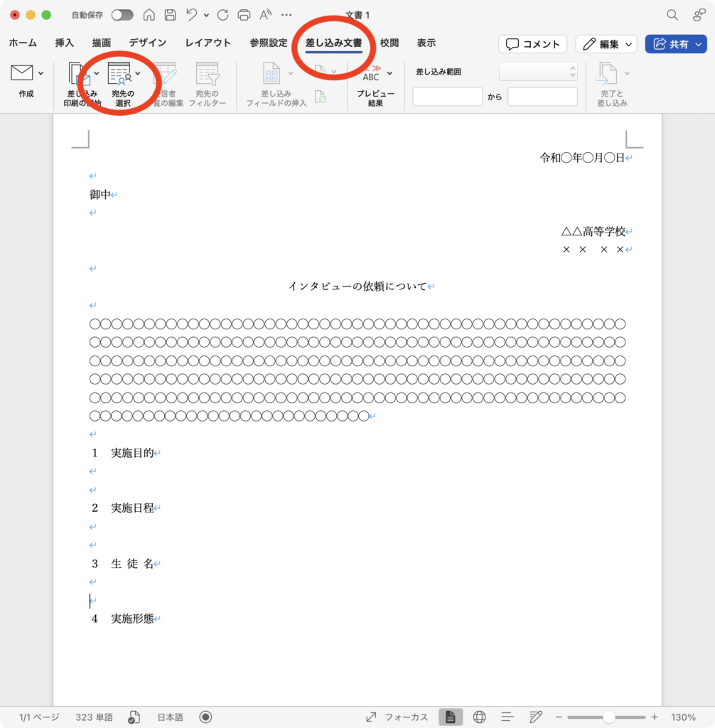Screen dimensions: 715x728
Task: Toggle フォーカス mode in status bar
Action: [x=397, y=717]
